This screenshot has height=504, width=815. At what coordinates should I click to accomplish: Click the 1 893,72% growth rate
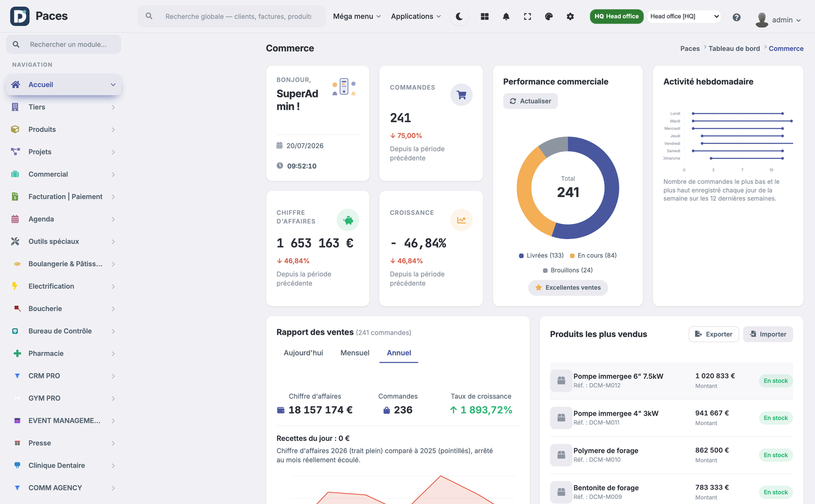(486, 410)
